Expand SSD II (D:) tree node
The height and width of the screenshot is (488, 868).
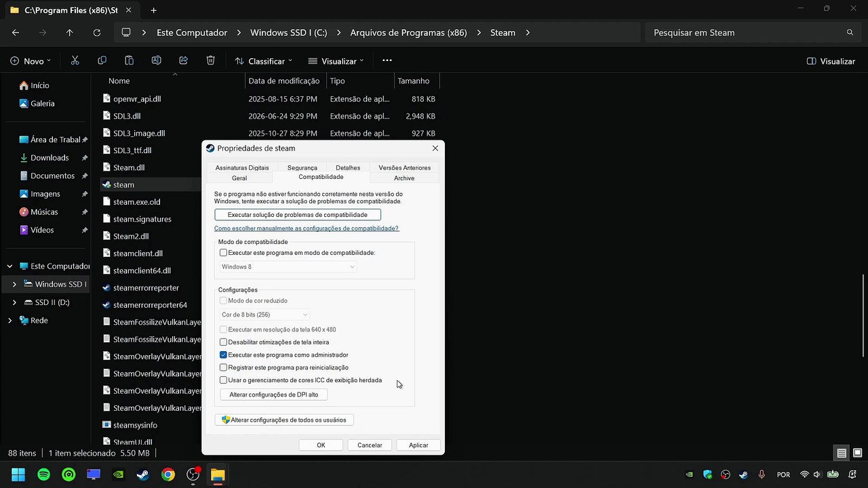coord(14,302)
